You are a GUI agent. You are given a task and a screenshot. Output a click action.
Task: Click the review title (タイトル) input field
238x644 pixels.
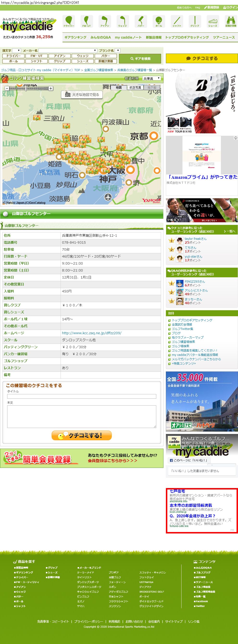click(x=81, y=396)
